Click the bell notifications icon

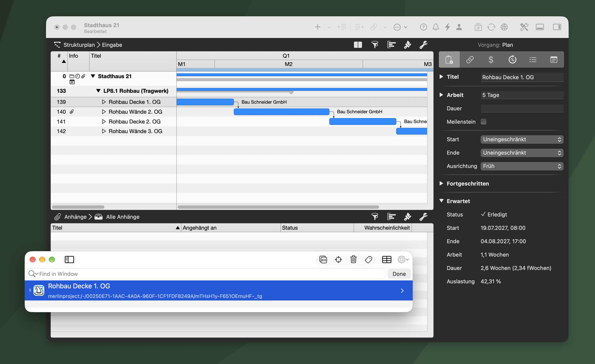(436, 27)
